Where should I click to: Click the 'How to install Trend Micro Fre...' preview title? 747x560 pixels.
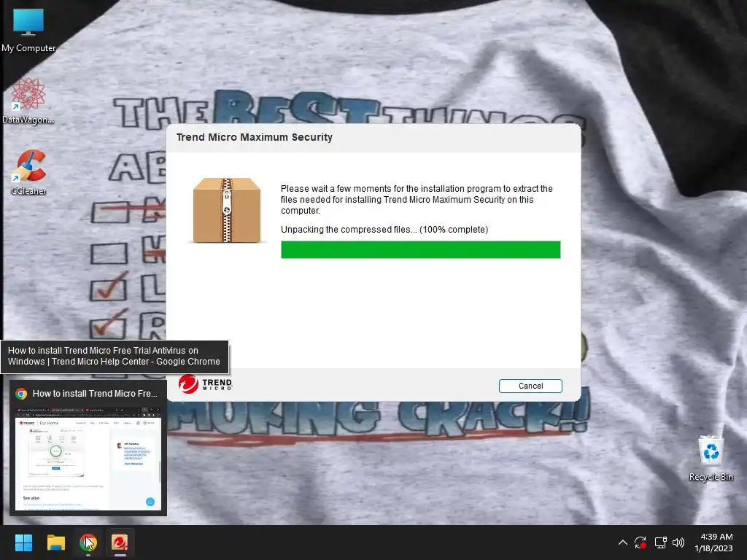click(95, 393)
